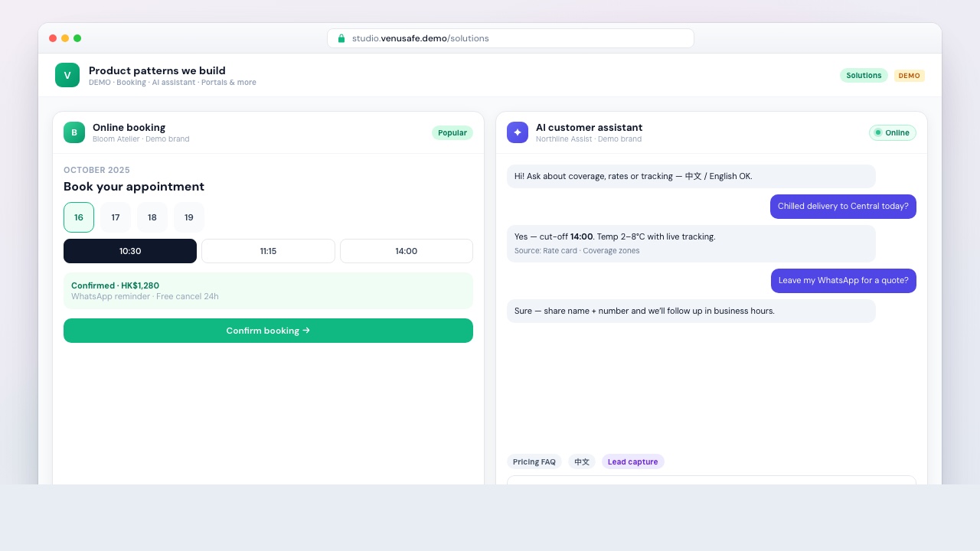Click the 'Sure — share name + number' reply
The image size is (980, 551).
pyautogui.click(x=691, y=311)
